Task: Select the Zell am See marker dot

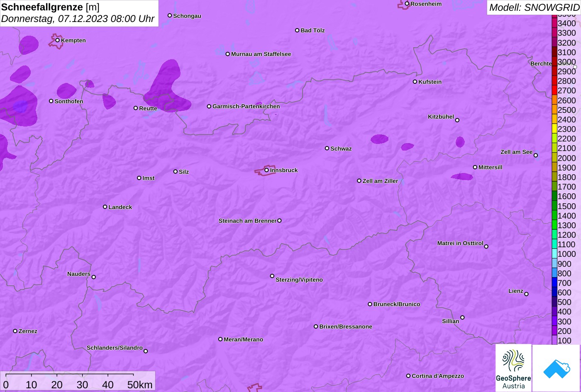Action: (x=536, y=156)
